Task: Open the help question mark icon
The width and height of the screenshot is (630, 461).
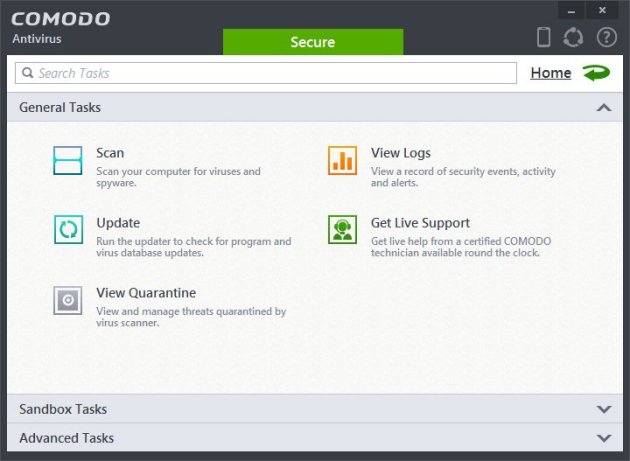Action: coord(606,38)
